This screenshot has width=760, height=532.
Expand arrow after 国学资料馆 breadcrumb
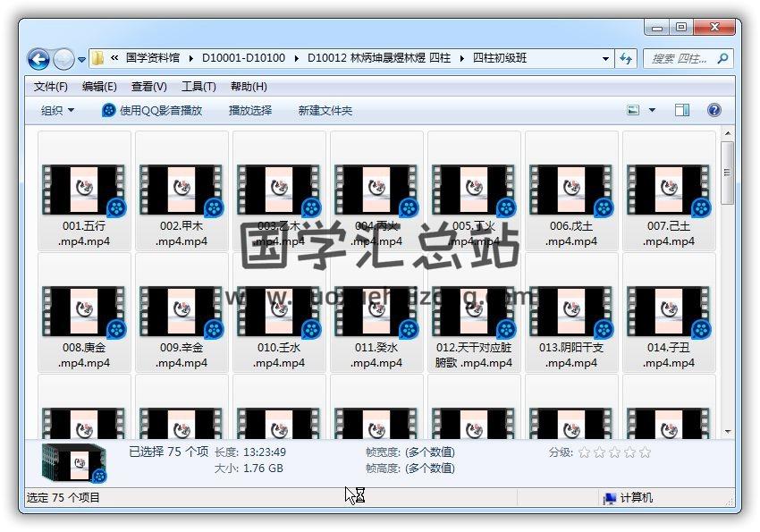[191, 59]
